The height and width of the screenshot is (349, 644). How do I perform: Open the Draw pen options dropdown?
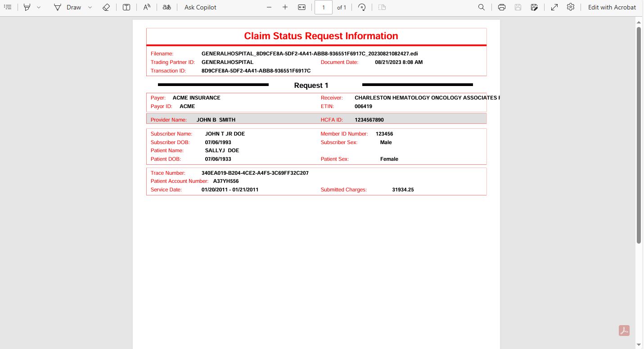90,7
